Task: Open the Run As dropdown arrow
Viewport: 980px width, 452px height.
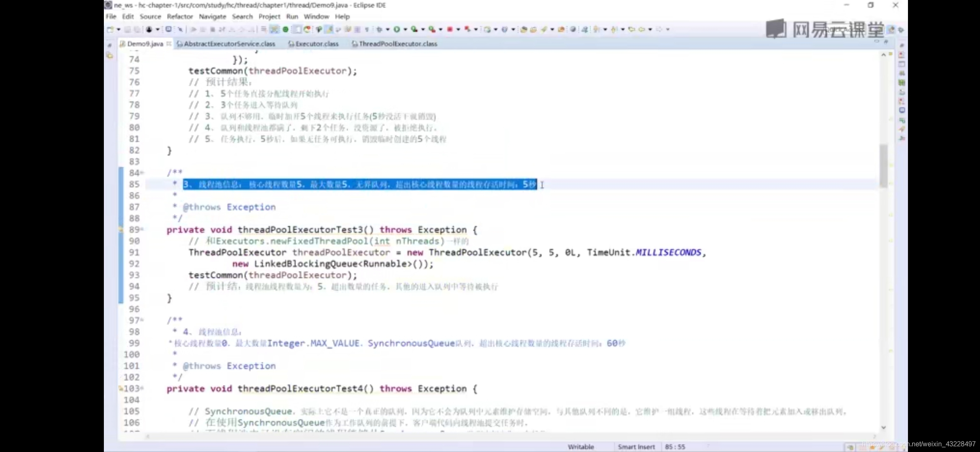Action: pos(405,29)
